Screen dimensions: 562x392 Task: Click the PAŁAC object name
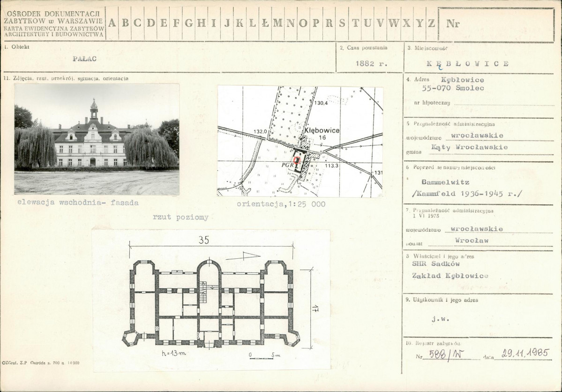84,59
